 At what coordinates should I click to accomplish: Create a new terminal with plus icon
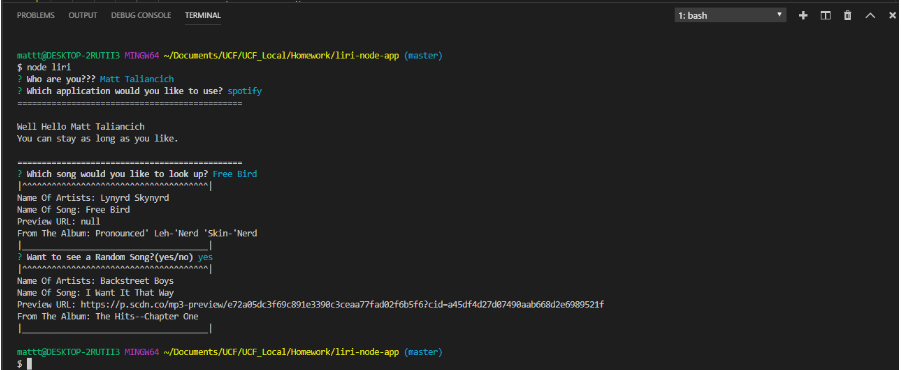coord(803,16)
